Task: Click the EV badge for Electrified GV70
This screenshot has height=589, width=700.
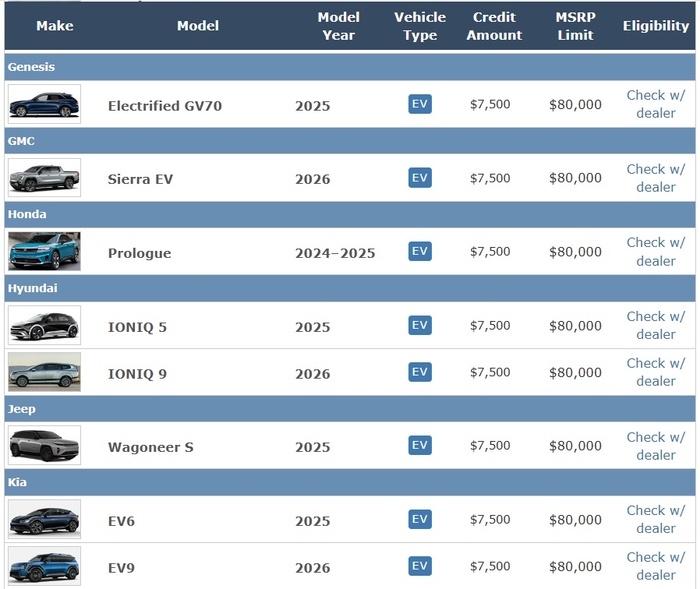Action: tap(420, 104)
